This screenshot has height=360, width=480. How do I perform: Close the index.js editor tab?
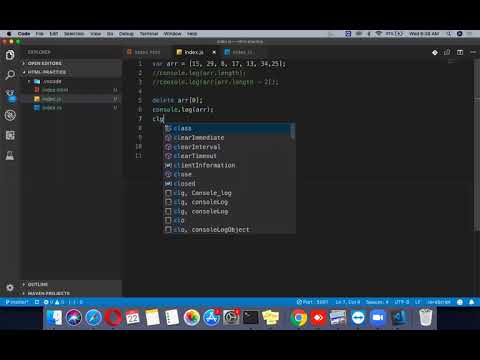214,52
